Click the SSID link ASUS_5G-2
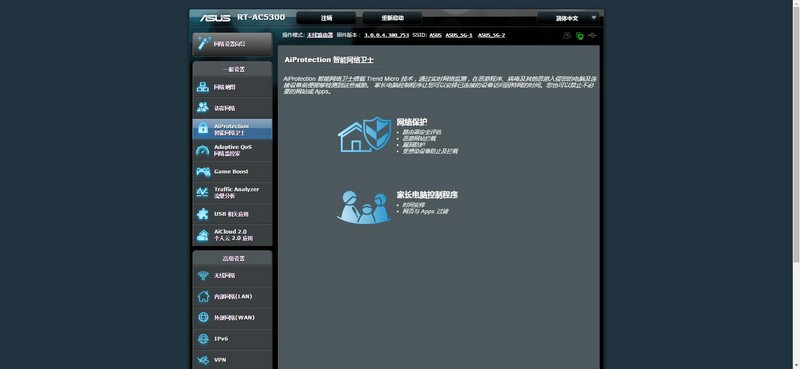 coord(491,35)
